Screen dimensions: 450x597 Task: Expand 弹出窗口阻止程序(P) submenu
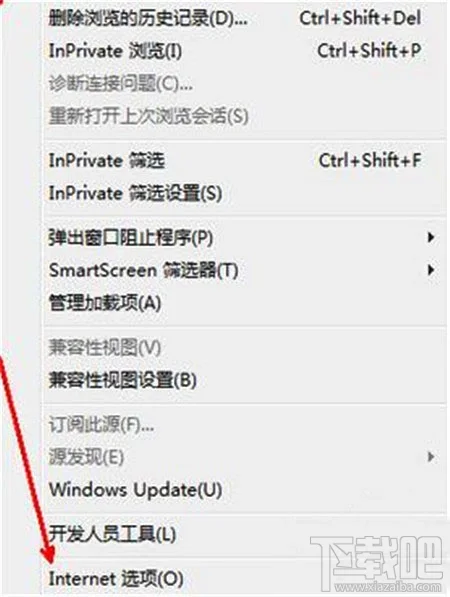[244, 238]
